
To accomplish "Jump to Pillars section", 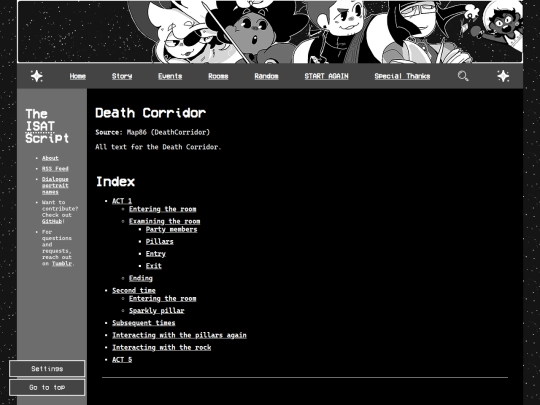I will 159,241.
